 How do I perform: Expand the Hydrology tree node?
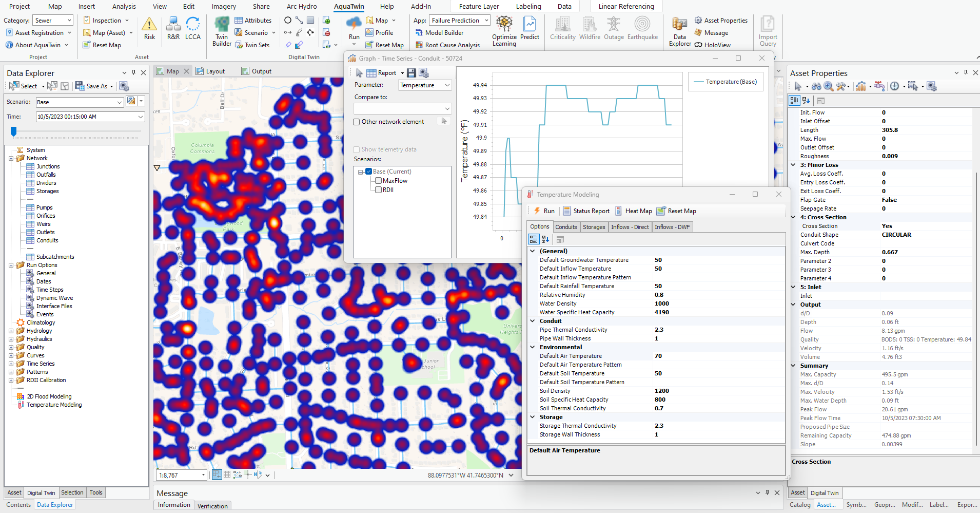11,331
